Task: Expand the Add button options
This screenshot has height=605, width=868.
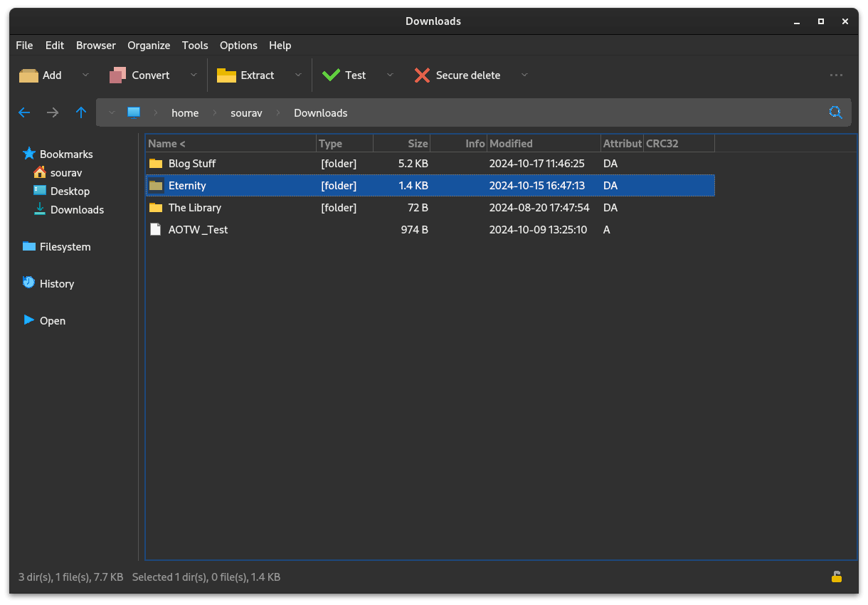Action: tap(85, 75)
